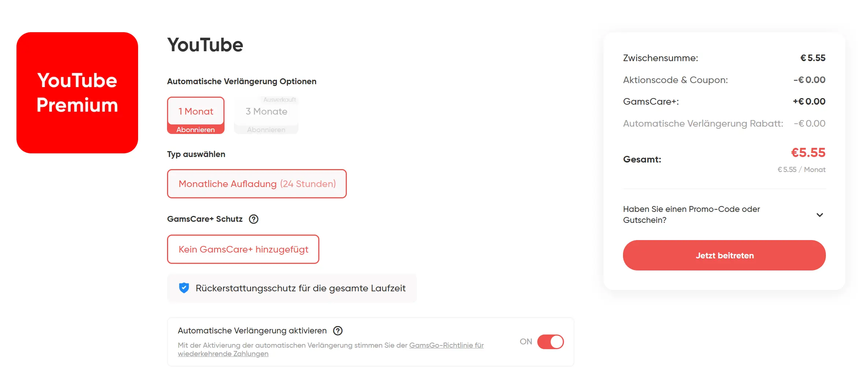Click the YouTube Premium product logo

77,93
